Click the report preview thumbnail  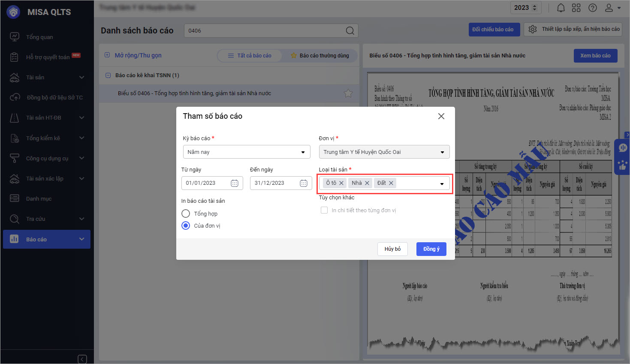click(x=493, y=214)
